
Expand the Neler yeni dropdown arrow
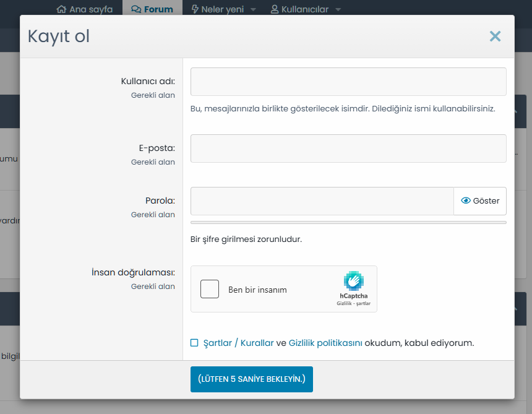tap(252, 10)
